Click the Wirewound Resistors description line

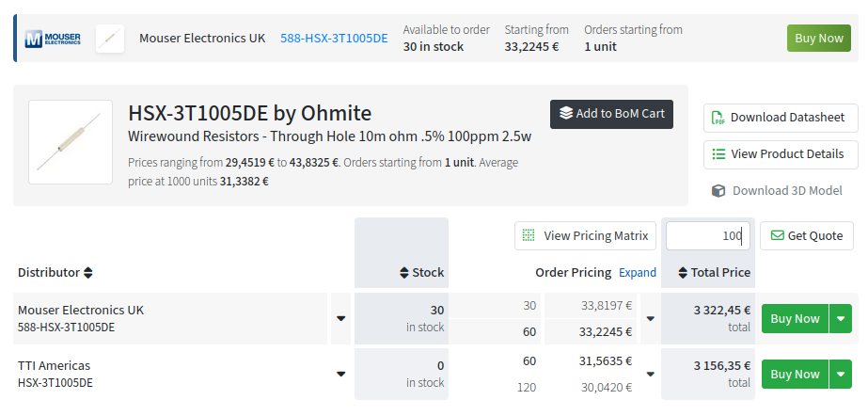(329, 136)
